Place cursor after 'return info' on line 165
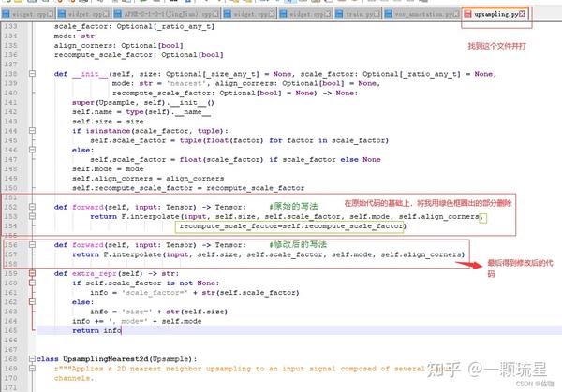The height and width of the screenshot is (392, 562). pos(122,331)
